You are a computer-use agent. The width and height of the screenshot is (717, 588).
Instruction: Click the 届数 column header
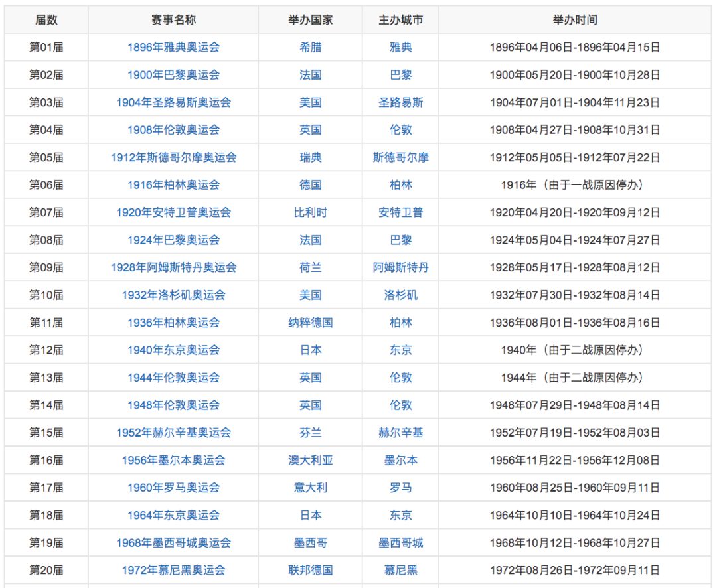(46, 20)
